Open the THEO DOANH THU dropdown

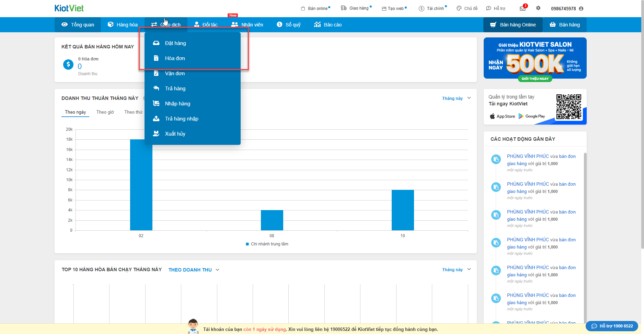pyautogui.click(x=194, y=270)
